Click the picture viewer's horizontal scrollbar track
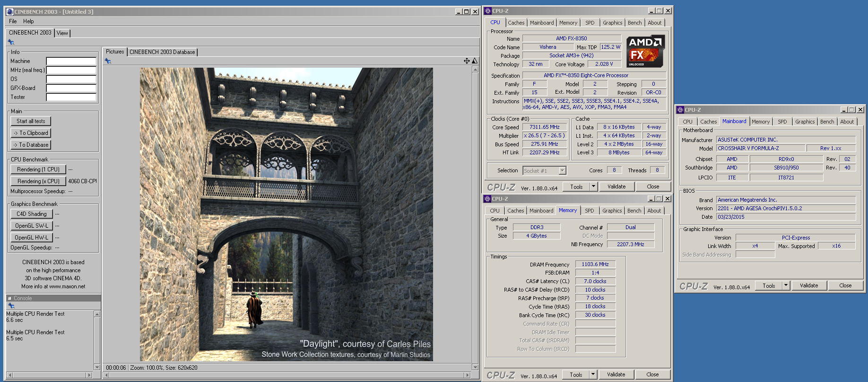This screenshot has height=382, width=868. (x=287, y=375)
